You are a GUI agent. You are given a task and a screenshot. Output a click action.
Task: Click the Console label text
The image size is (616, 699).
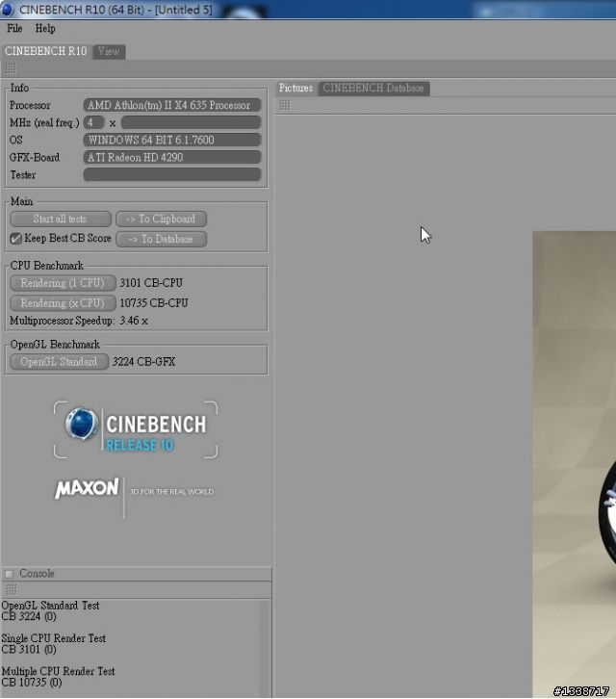point(37,574)
